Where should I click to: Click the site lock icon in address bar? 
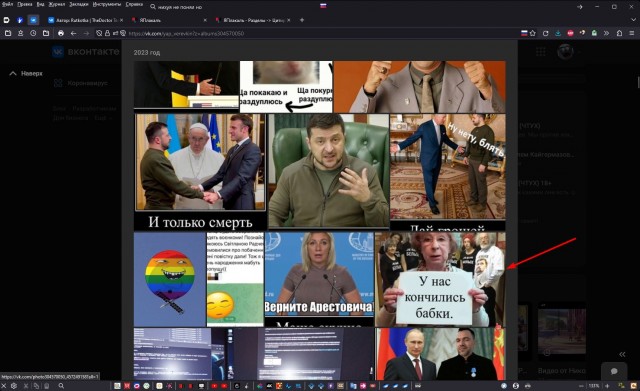[x=107, y=33]
